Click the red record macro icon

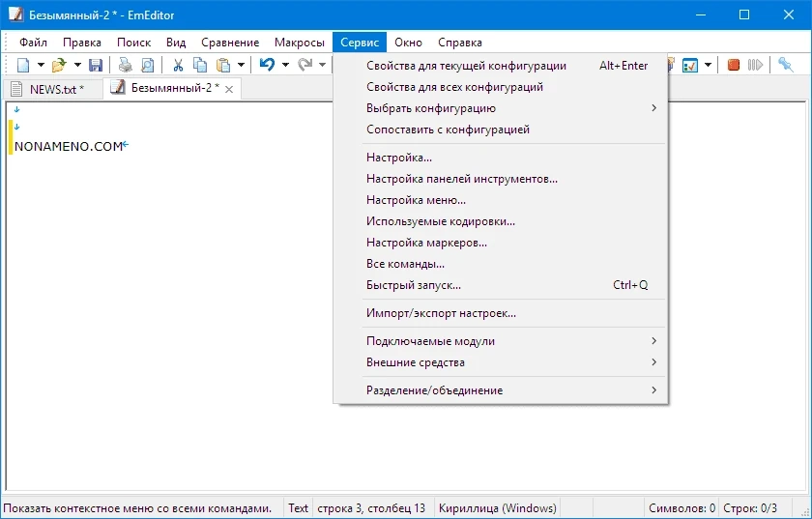(x=734, y=65)
